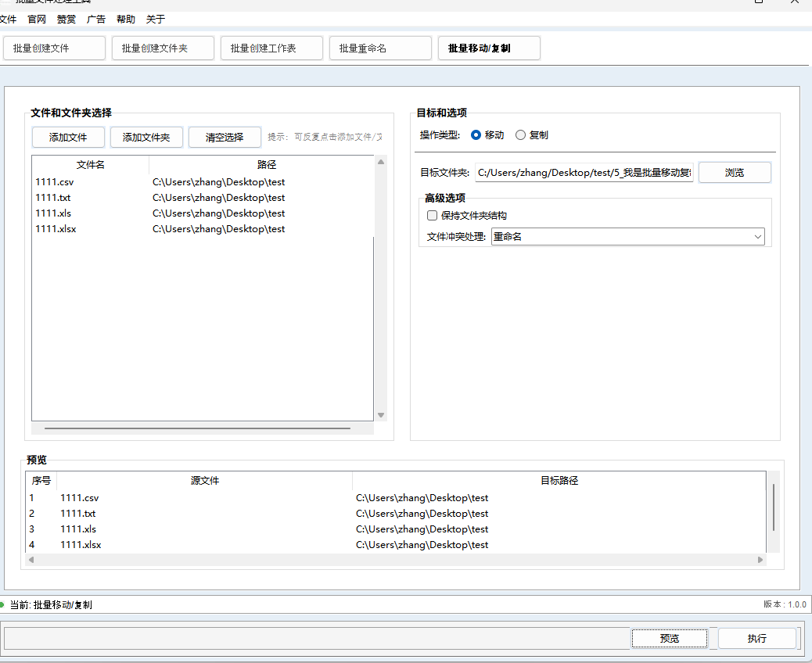Click 浏览 to pick target folder
The height and width of the screenshot is (663, 812).
point(734,172)
